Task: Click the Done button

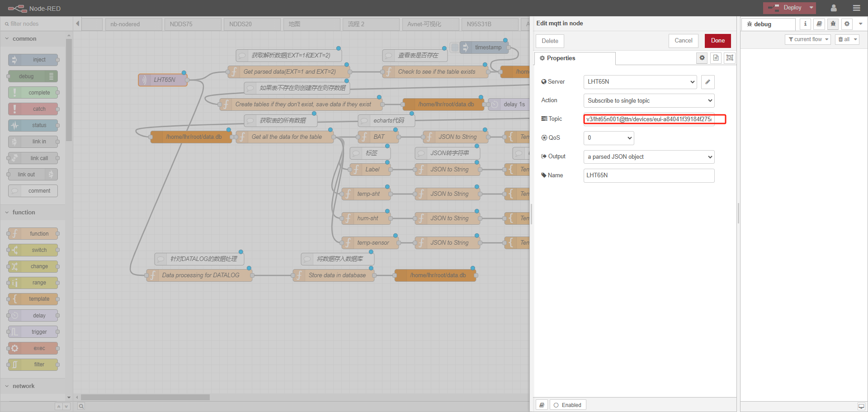Action: click(x=718, y=41)
